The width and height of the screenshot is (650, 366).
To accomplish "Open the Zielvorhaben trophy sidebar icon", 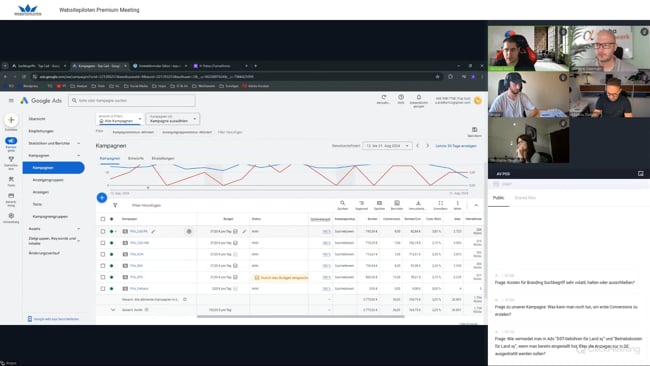I will tap(11, 159).
